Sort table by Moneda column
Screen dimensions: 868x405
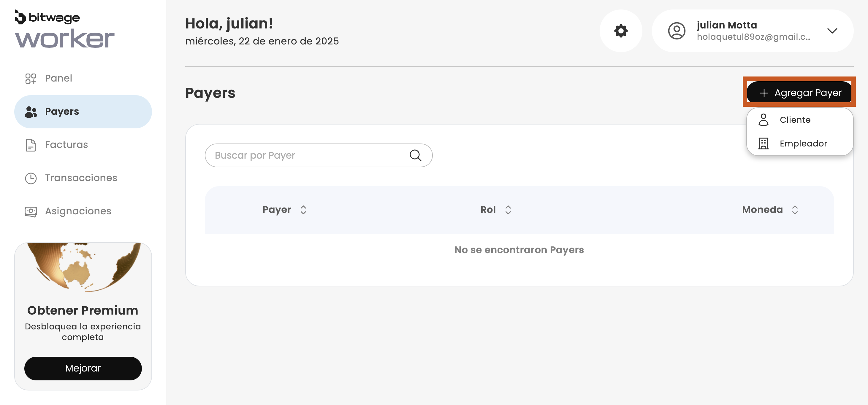(x=795, y=210)
